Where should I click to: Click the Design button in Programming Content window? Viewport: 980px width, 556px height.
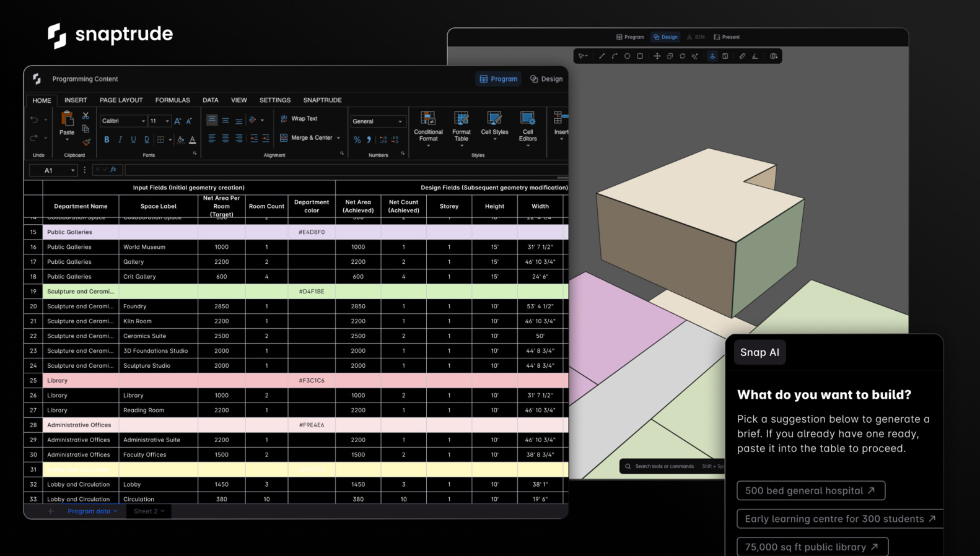pos(546,79)
